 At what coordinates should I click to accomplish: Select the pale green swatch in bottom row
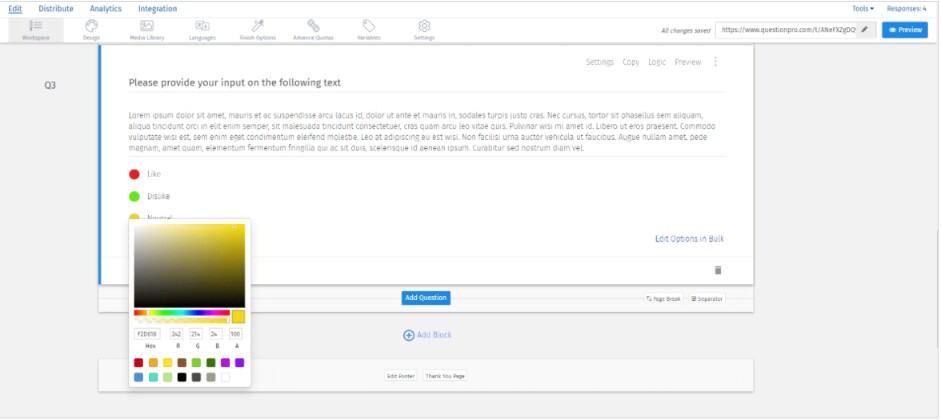click(167, 377)
